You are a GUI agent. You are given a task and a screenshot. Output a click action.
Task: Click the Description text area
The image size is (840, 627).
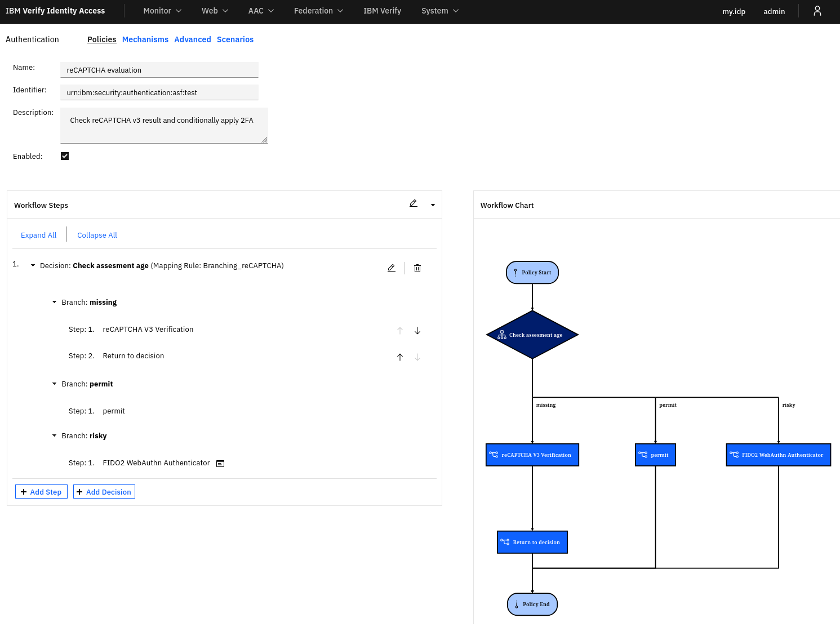[x=164, y=126]
